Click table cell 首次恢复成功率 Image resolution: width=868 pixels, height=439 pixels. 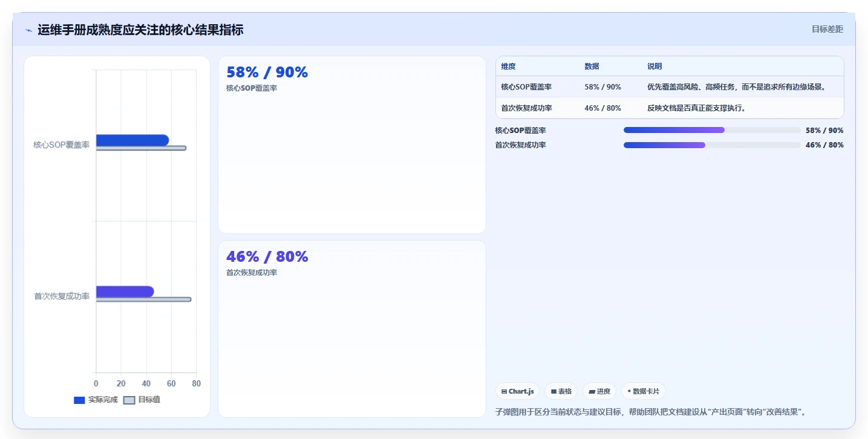coord(526,108)
